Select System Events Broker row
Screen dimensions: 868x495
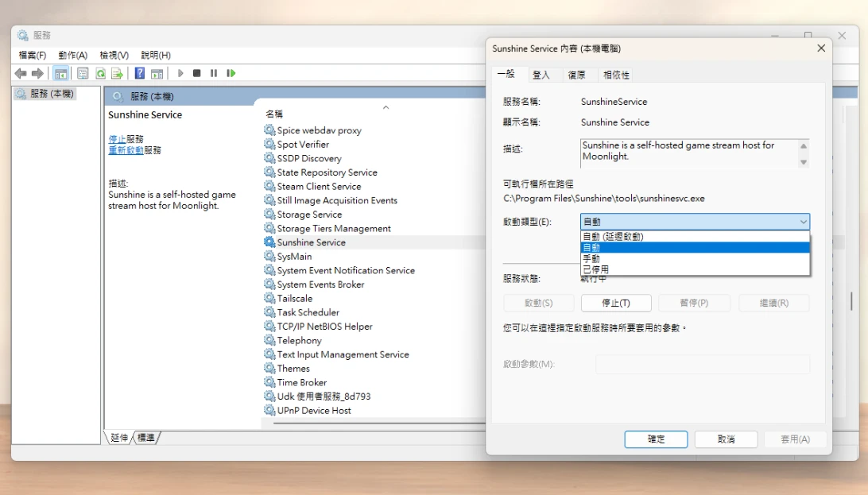click(x=320, y=284)
